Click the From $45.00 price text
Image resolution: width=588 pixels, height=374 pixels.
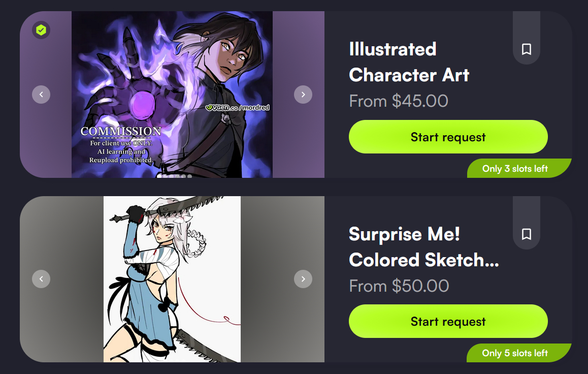[399, 101]
